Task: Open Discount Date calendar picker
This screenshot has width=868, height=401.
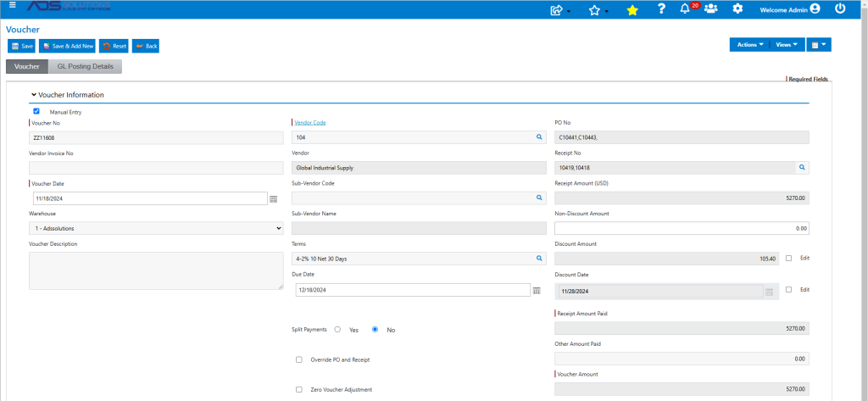Action: (x=769, y=292)
